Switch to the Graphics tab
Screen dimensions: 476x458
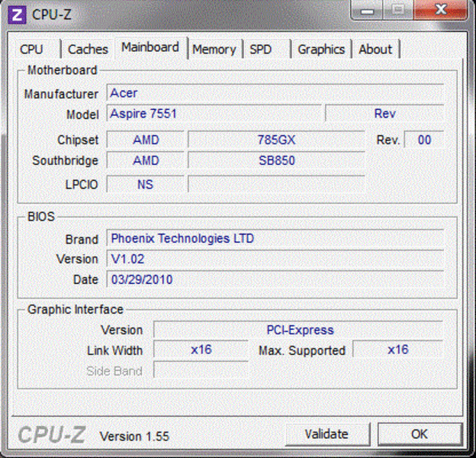(x=321, y=49)
